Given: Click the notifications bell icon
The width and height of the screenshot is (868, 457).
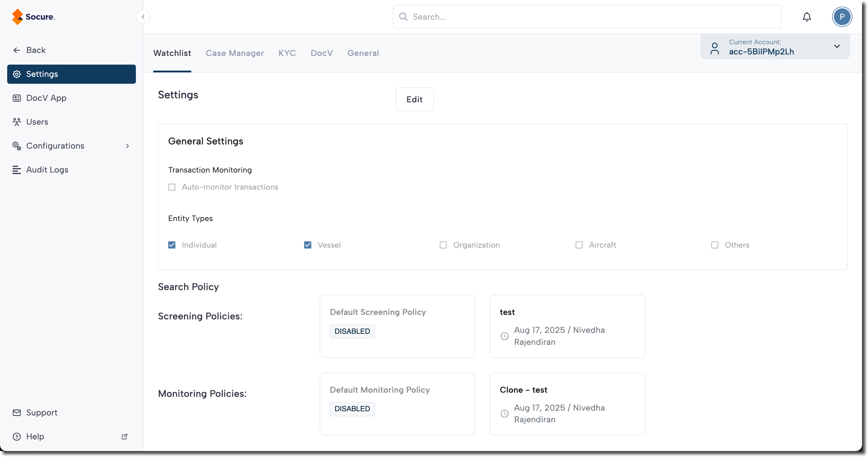Looking at the screenshot, I should (x=807, y=17).
